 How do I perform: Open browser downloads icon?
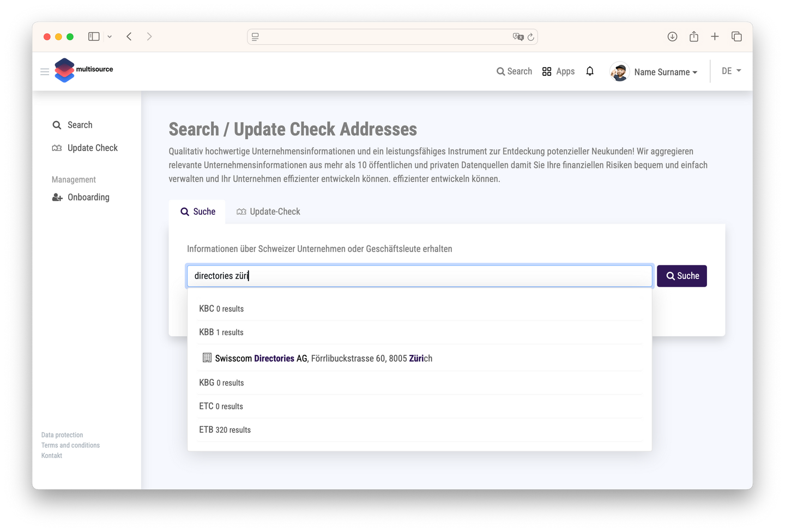click(x=672, y=37)
